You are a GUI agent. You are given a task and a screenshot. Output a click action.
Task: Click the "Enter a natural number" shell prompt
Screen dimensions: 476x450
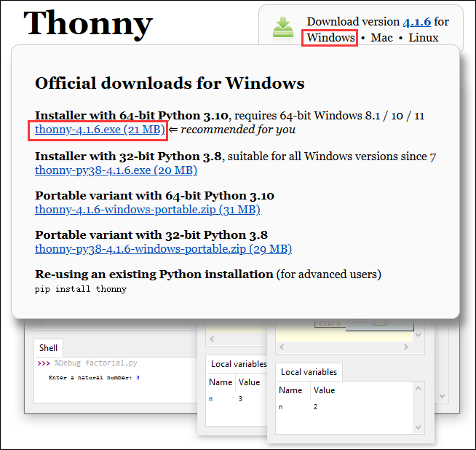(x=90, y=378)
